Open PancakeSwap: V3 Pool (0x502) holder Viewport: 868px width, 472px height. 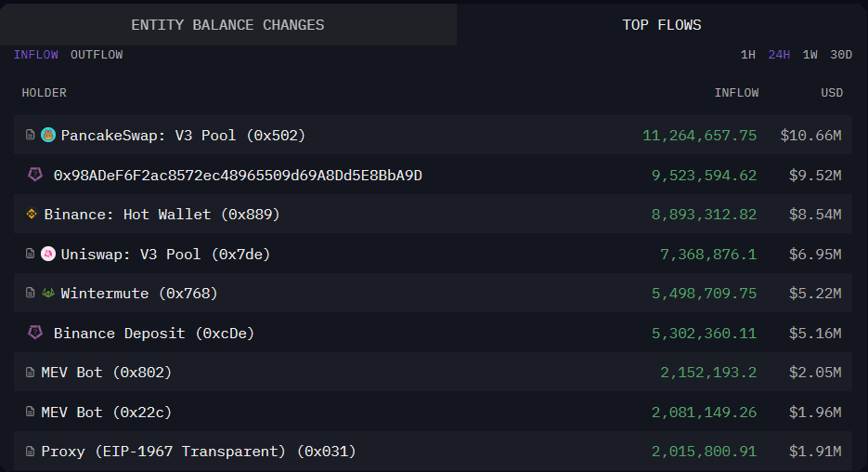(183, 135)
